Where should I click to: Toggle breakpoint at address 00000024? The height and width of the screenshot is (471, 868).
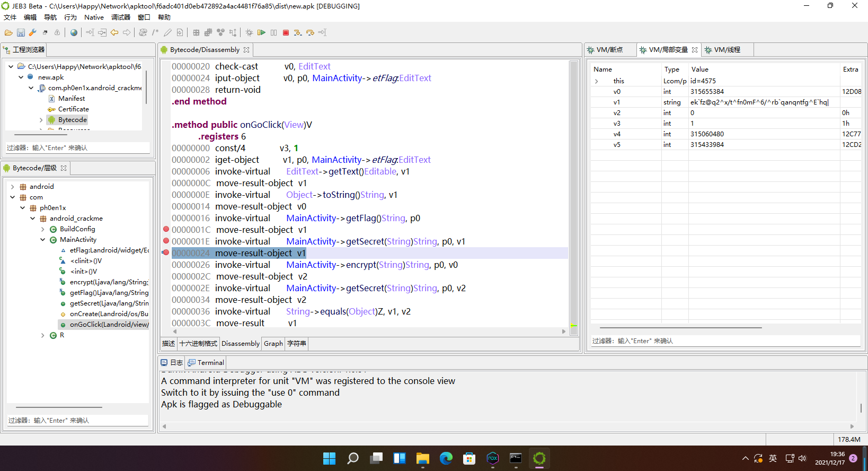click(x=166, y=252)
